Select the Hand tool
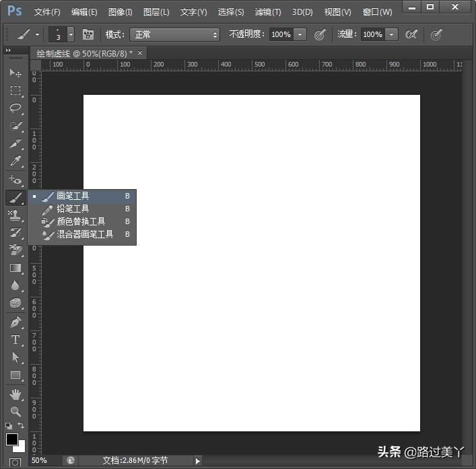 click(x=15, y=394)
